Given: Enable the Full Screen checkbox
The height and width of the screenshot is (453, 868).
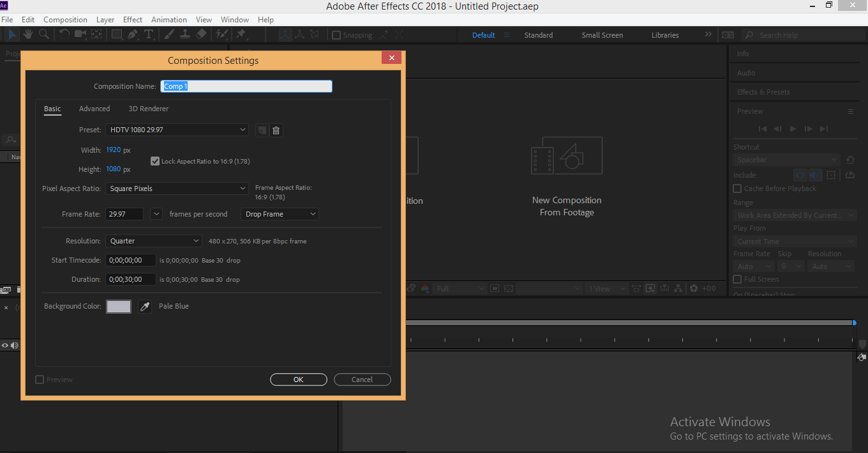Looking at the screenshot, I should click(737, 279).
